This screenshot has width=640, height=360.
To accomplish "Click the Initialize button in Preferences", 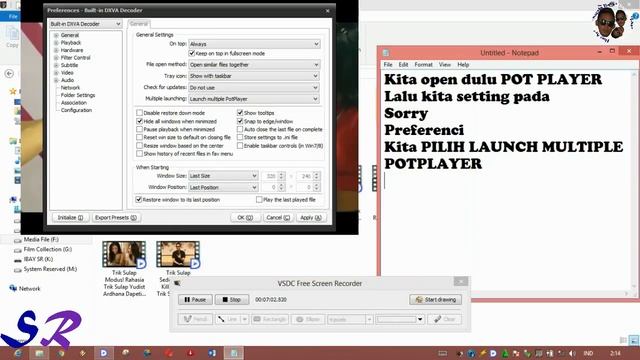I will [x=70, y=218].
